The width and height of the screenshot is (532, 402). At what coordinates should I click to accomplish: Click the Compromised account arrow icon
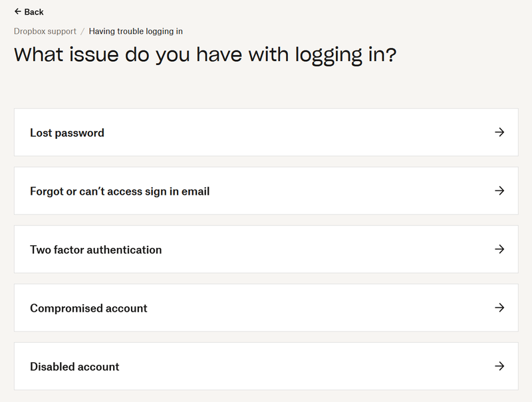[x=499, y=308]
